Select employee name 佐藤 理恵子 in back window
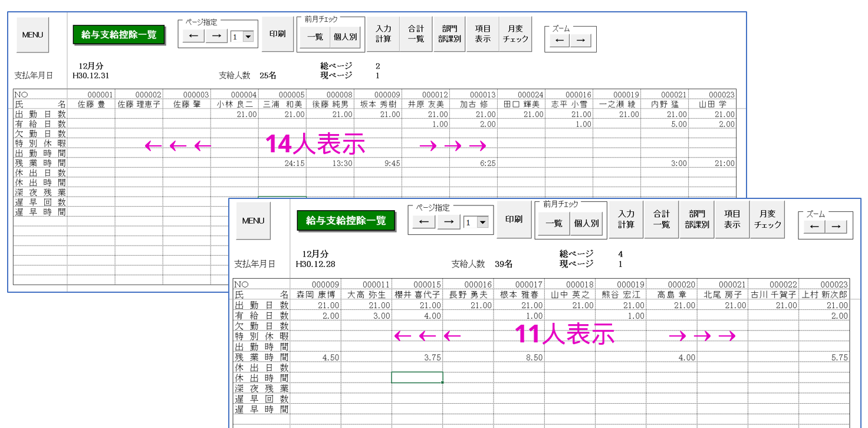 click(x=139, y=104)
